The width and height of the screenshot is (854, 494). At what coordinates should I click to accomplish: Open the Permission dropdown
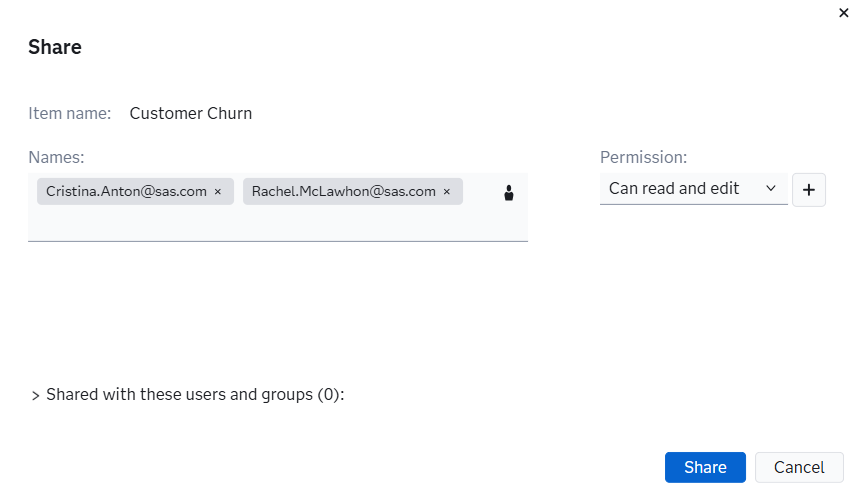693,188
